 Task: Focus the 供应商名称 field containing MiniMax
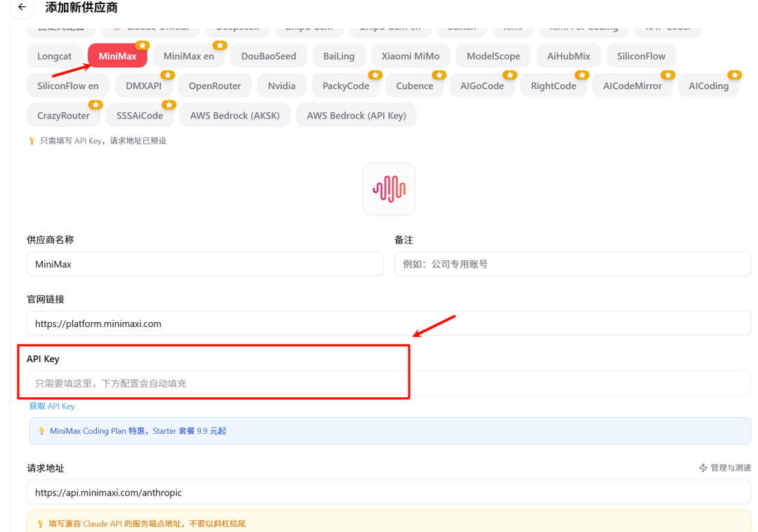point(205,264)
